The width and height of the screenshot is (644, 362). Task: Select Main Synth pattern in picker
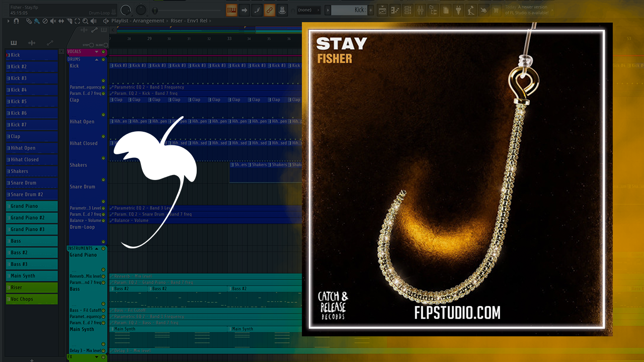click(32, 276)
